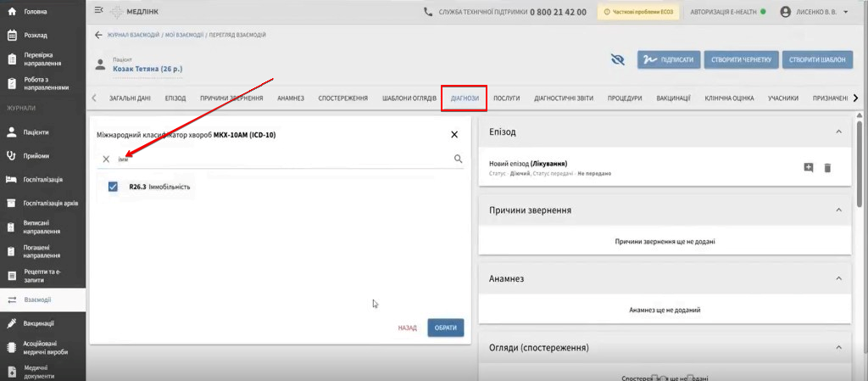Open ДІАГНОСТИЧНІ ЗВІТИ tab
Image resolution: width=868 pixels, height=381 pixels.
pos(564,98)
